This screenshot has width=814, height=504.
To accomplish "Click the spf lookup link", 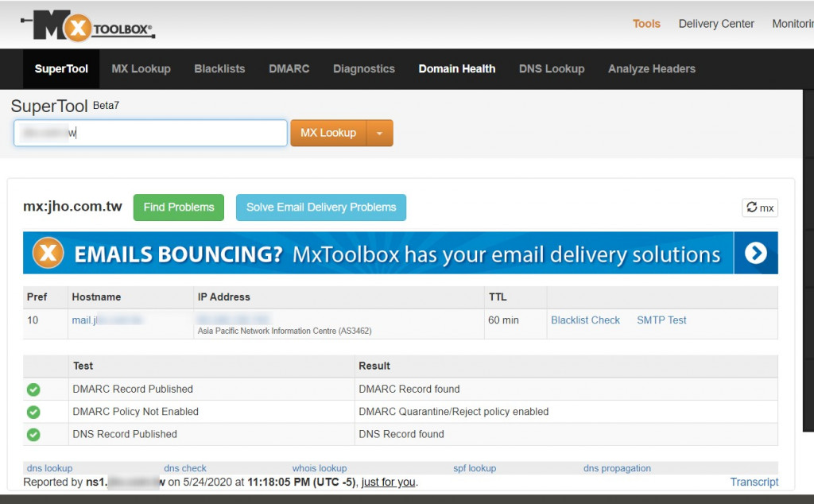I will [475, 468].
